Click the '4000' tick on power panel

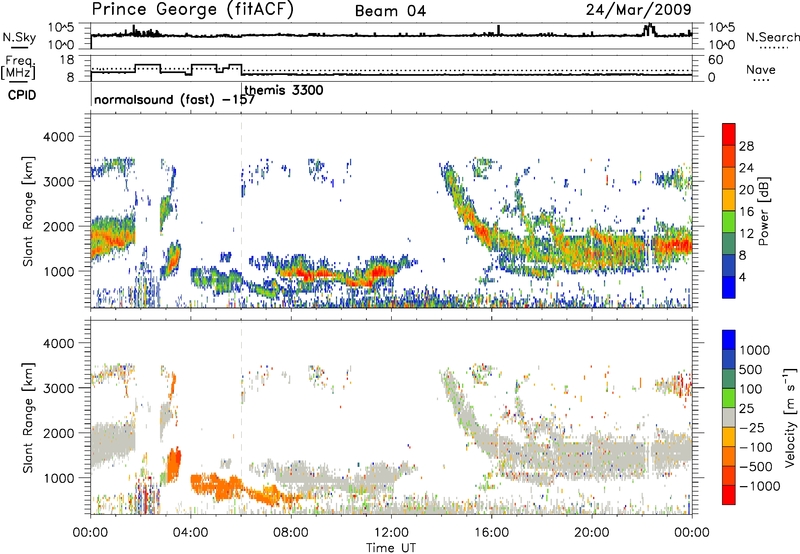[x=58, y=137]
